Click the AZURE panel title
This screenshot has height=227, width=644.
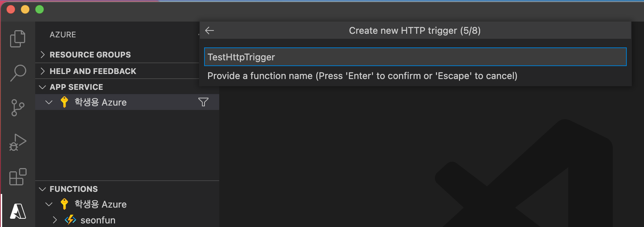point(63,35)
